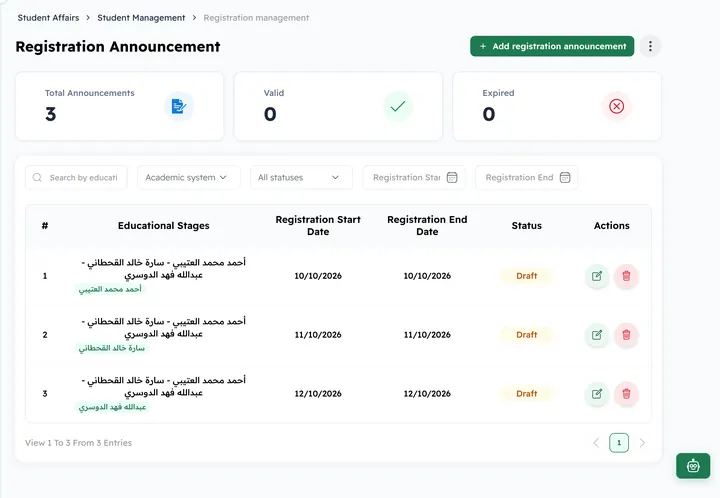720x498 pixels.
Task: Delete the announcement starting 12/10/2026
Action: [626, 393]
